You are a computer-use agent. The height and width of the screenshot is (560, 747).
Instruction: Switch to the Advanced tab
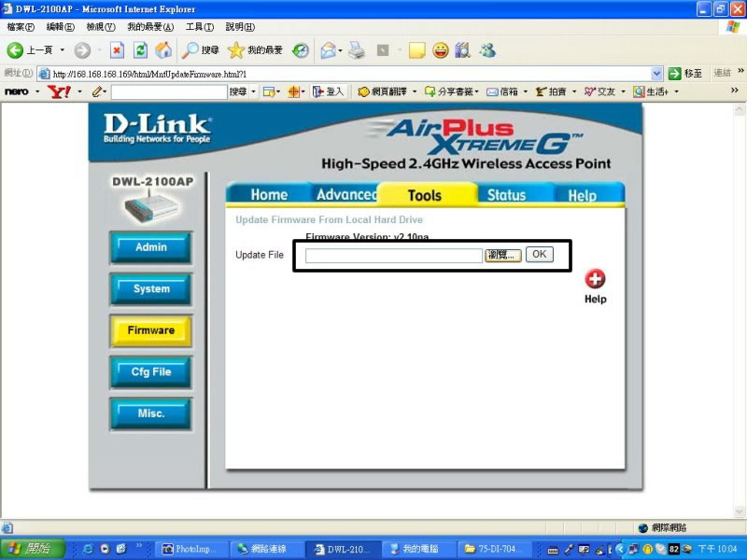(345, 194)
